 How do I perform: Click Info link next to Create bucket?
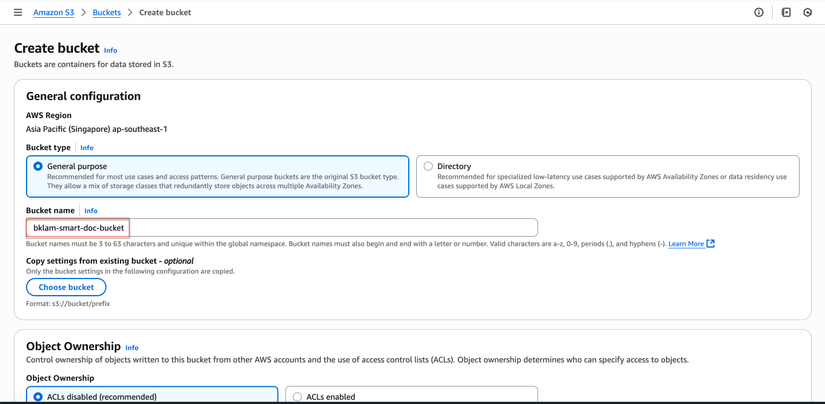110,50
